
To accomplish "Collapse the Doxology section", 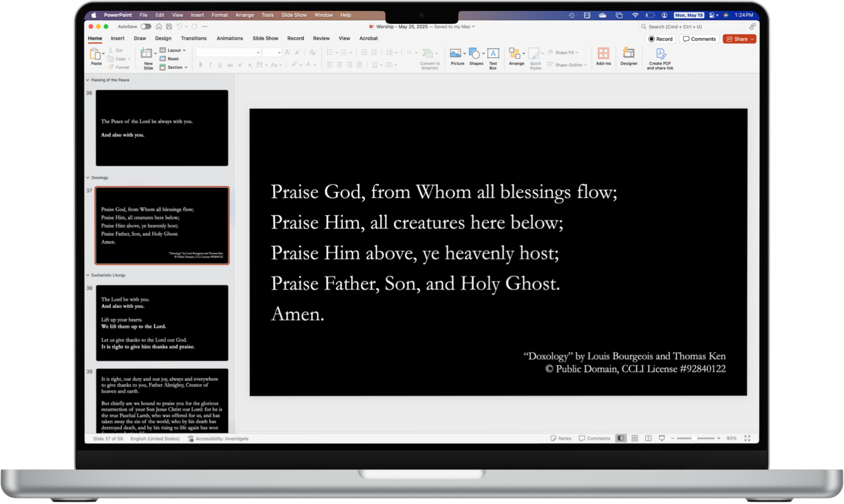I will (88, 178).
